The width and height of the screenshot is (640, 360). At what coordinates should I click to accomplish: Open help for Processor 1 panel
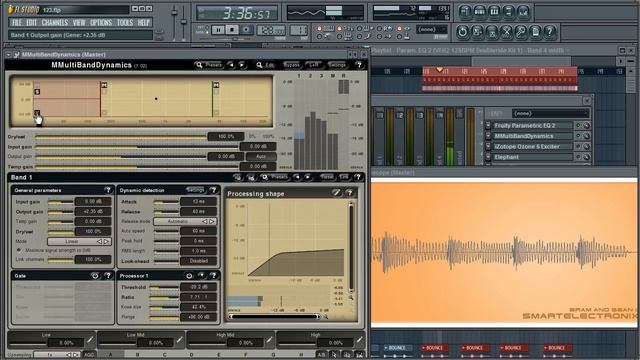213,276
